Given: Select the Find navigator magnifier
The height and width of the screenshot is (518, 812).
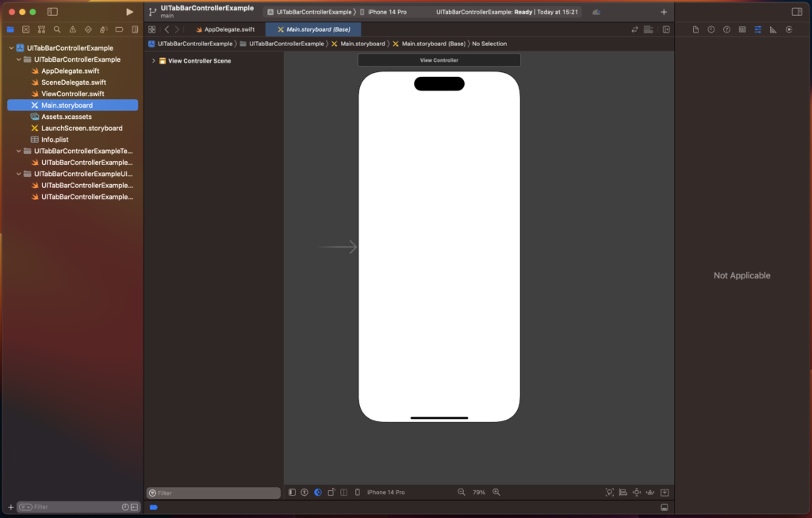Looking at the screenshot, I should 57,29.
